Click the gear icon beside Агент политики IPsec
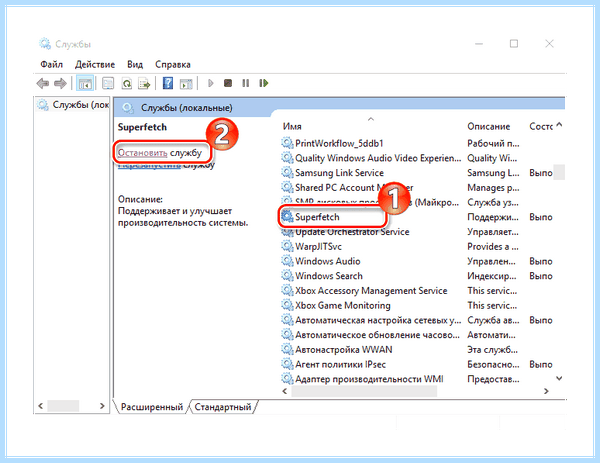600x463 pixels. pyautogui.click(x=287, y=364)
